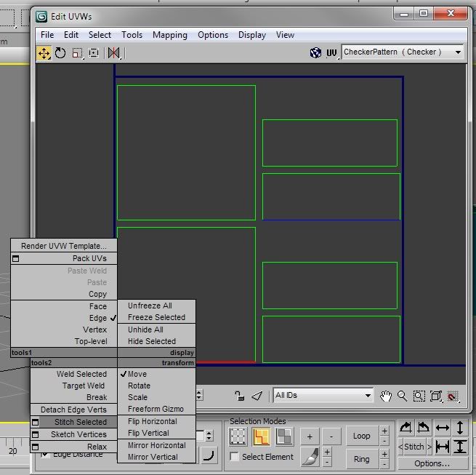Click the Mirror Horizontal toolbar icon
476x475 pixels.
pos(113,53)
